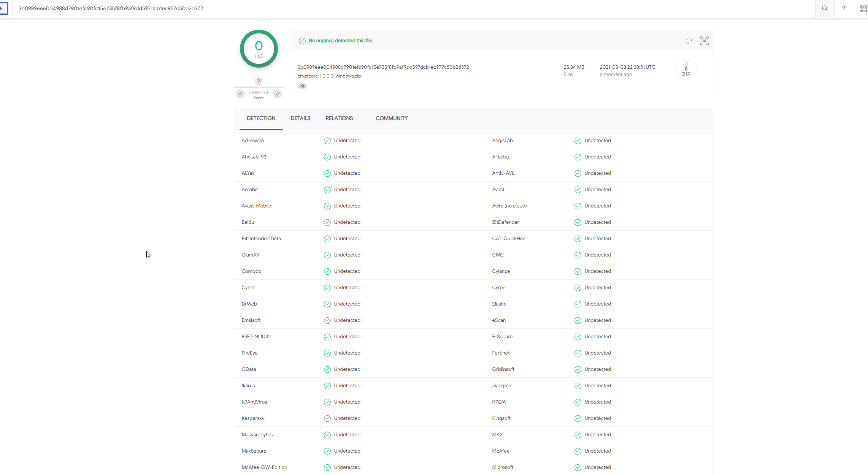Click the 'a moment ago' text

point(616,74)
